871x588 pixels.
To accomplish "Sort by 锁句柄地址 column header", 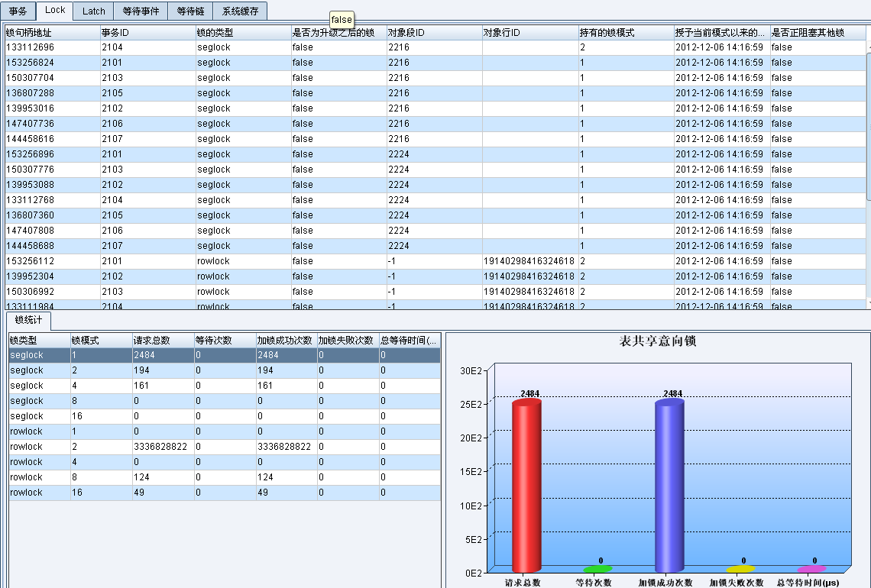I will click(51, 33).
